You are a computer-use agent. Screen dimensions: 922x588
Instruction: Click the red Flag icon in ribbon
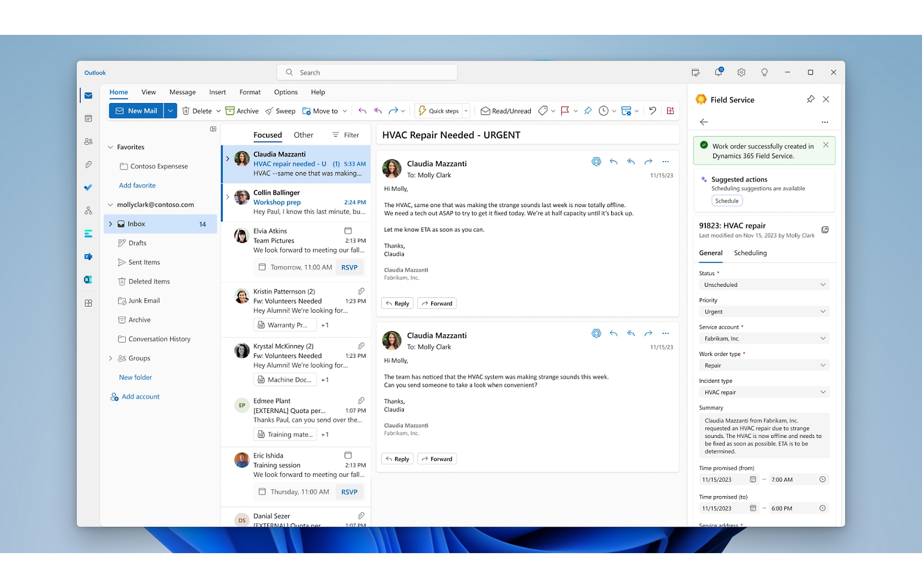565,111
